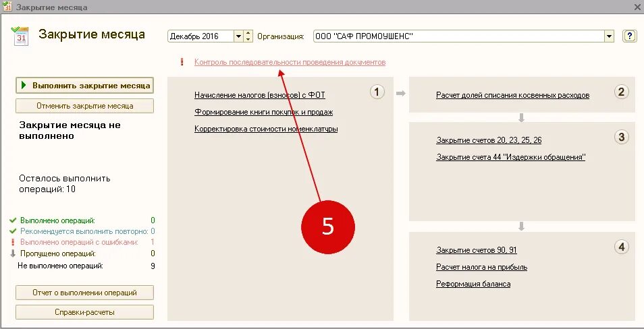Open Отчет о выполнении операций
The image size is (644, 329).
pos(84,293)
